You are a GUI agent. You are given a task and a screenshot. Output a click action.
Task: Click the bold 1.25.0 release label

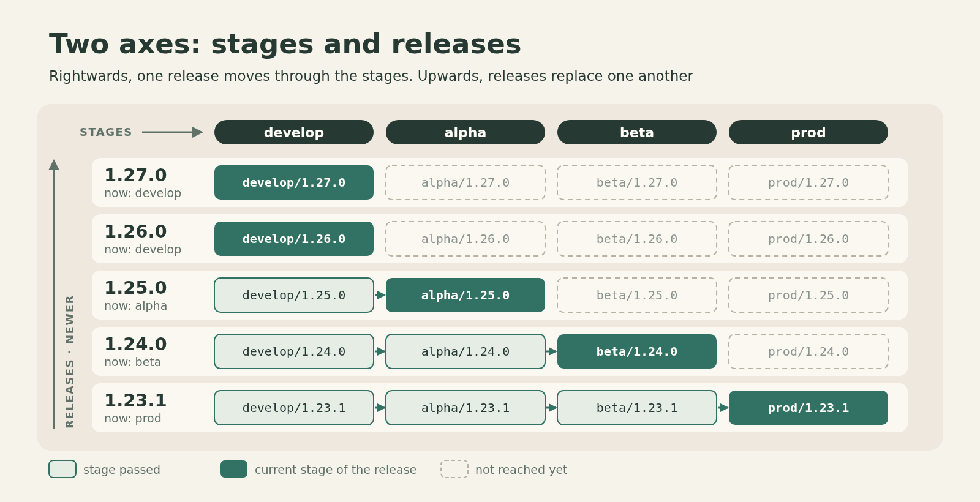[x=135, y=288]
